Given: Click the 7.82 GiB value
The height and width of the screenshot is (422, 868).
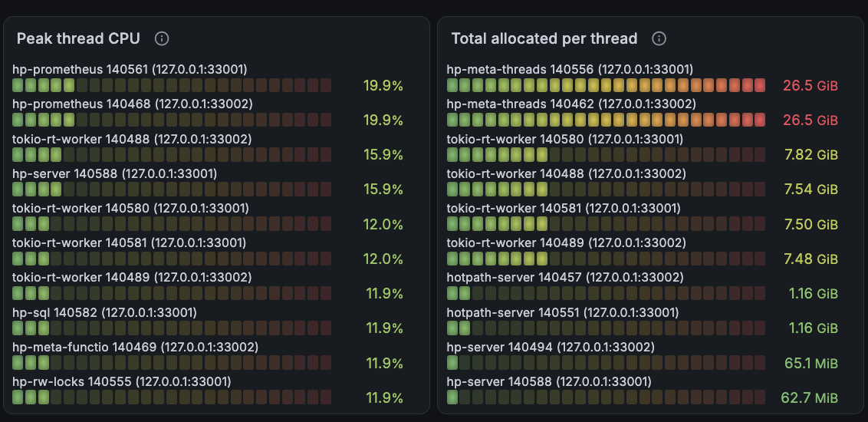Looking at the screenshot, I should 811,155.
